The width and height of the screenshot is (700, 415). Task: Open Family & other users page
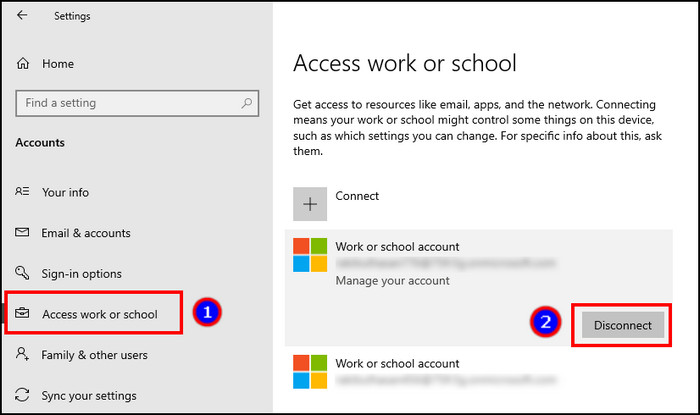(x=94, y=355)
